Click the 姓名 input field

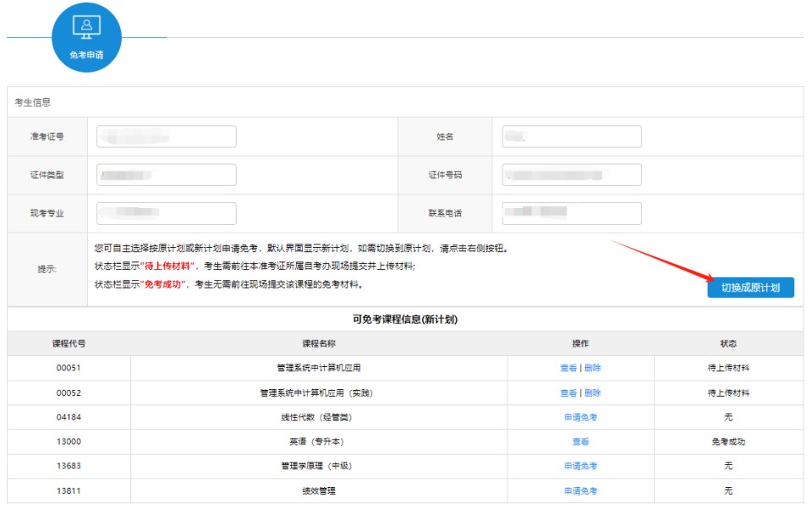tap(572, 136)
